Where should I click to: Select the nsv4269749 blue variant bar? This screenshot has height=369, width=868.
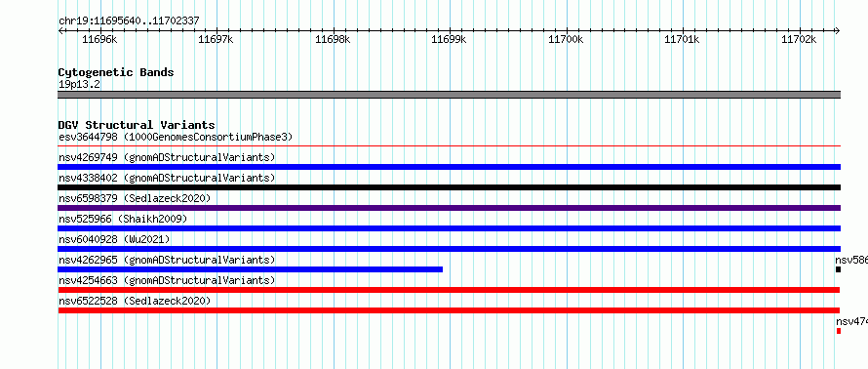[x=450, y=167]
